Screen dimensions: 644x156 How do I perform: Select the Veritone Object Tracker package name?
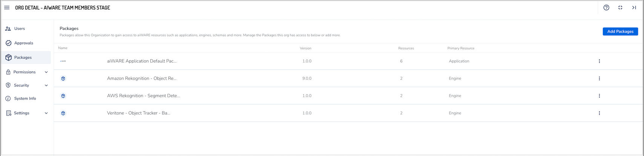click(x=139, y=113)
